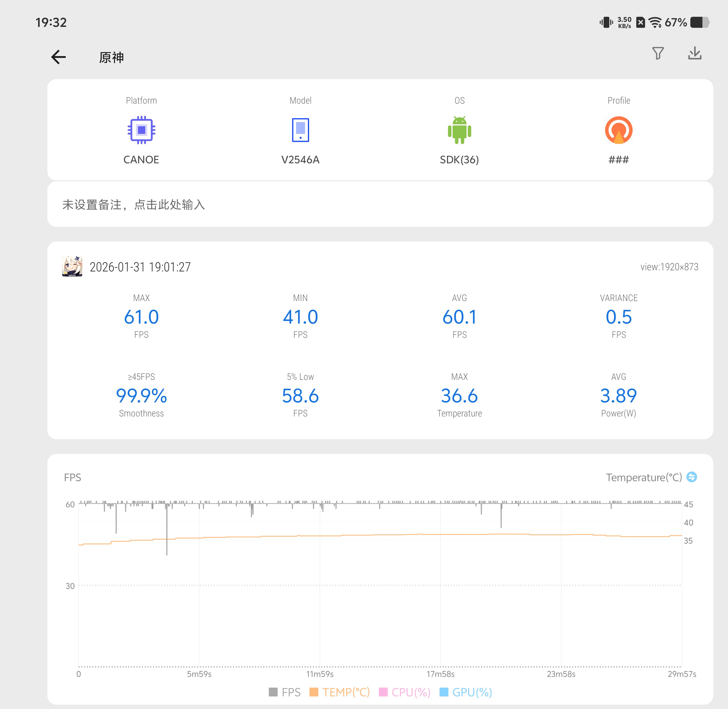Image resolution: width=728 pixels, height=709 pixels.
Task: Tap the CANOE platform chip icon
Action: coord(141,130)
